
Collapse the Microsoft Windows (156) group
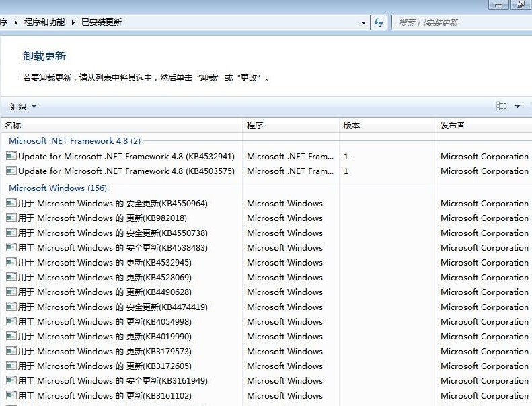(x=57, y=188)
